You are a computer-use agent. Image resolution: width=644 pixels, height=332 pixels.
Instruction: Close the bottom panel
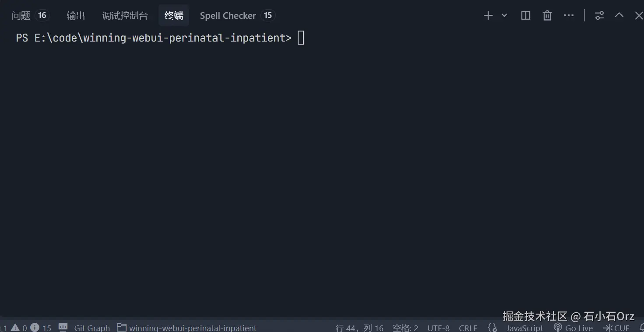click(639, 16)
